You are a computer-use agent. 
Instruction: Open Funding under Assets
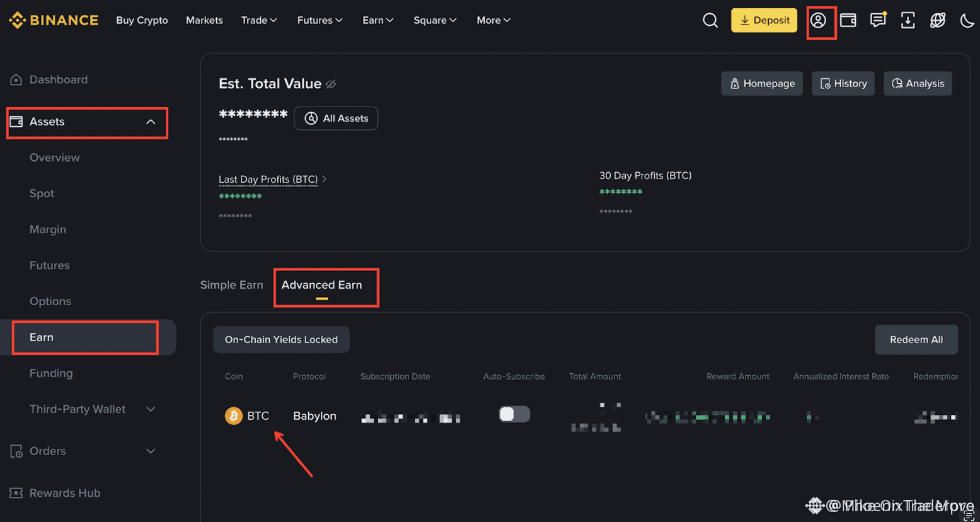(x=51, y=373)
